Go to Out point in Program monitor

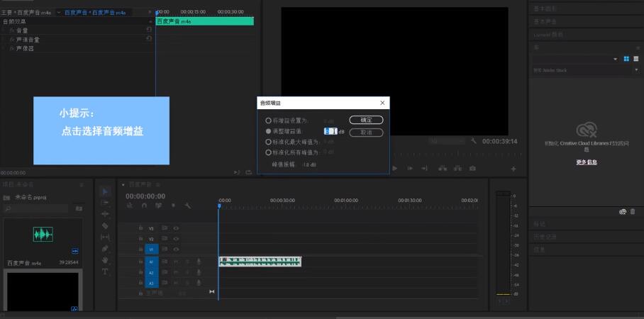(424, 168)
